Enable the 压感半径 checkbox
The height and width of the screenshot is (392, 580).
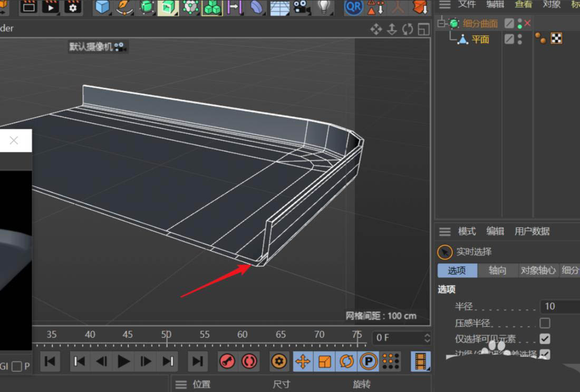pyautogui.click(x=545, y=324)
